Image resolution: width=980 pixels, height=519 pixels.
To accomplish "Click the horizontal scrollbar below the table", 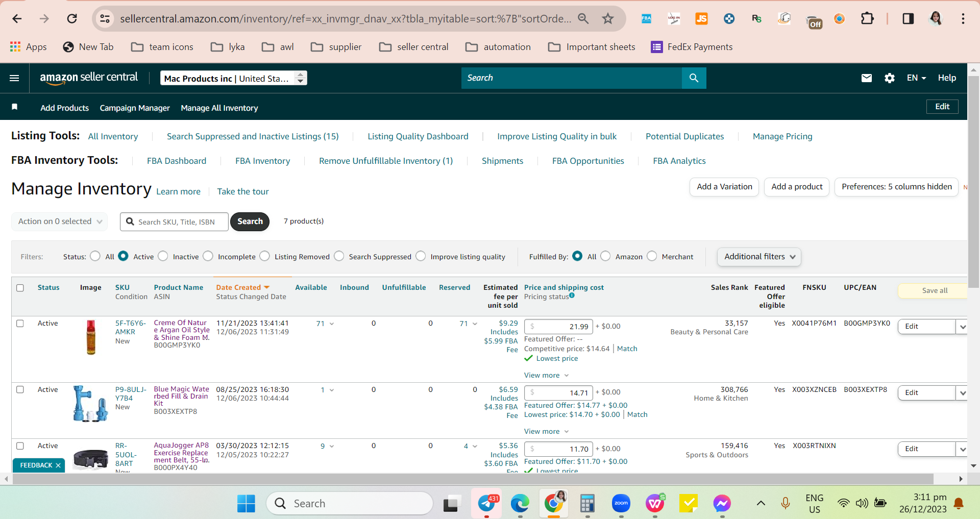I will [x=473, y=479].
